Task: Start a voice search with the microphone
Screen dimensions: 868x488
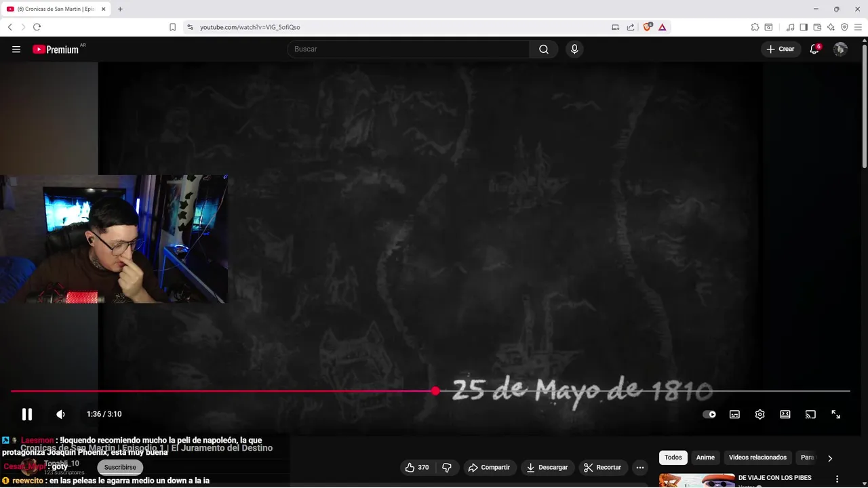Action: [574, 49]
